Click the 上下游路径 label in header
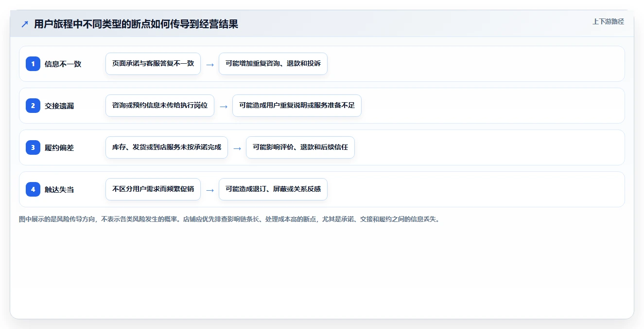 coord(608,21)
